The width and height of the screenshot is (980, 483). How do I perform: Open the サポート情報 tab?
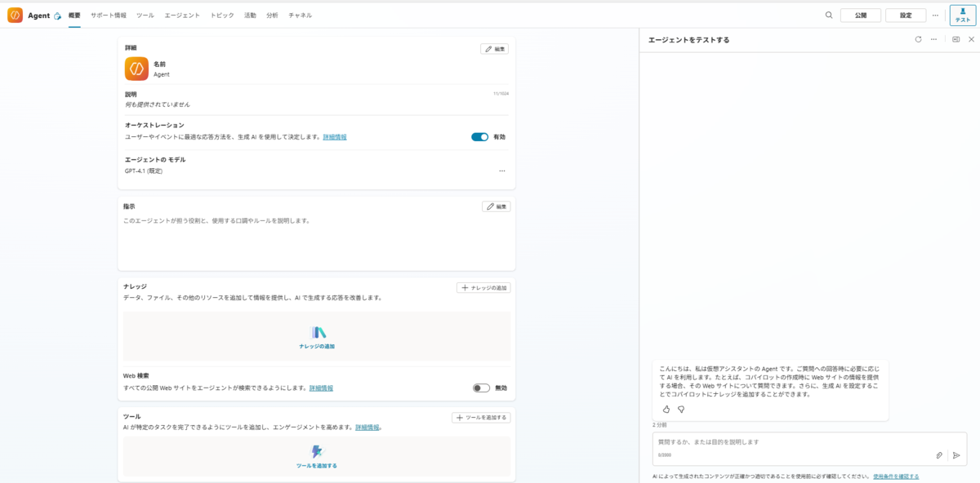pyautogui.click(x=109, y=16)
